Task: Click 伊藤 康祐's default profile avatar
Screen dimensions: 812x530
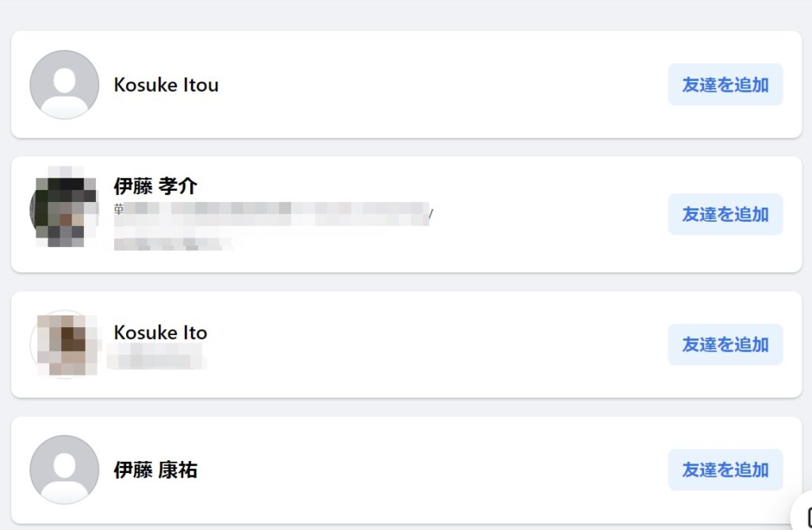Action: [x=64, y=470]
